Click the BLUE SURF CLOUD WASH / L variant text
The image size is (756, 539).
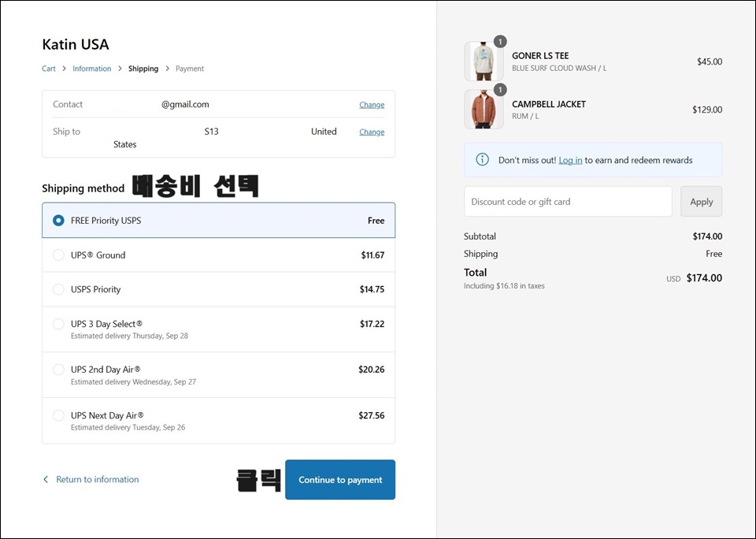pyautogui.click(x=559, y=68)
